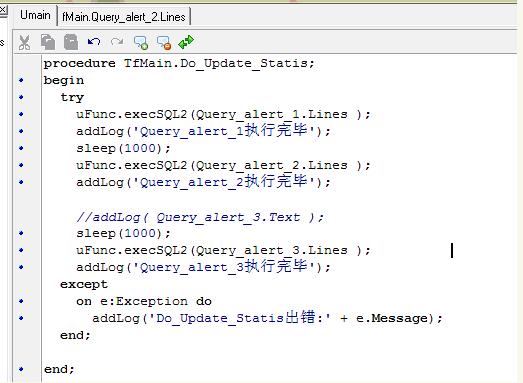523x383 pixels.
Task: Click the speech bubble icon with green badge
Action: pos(141,43)
